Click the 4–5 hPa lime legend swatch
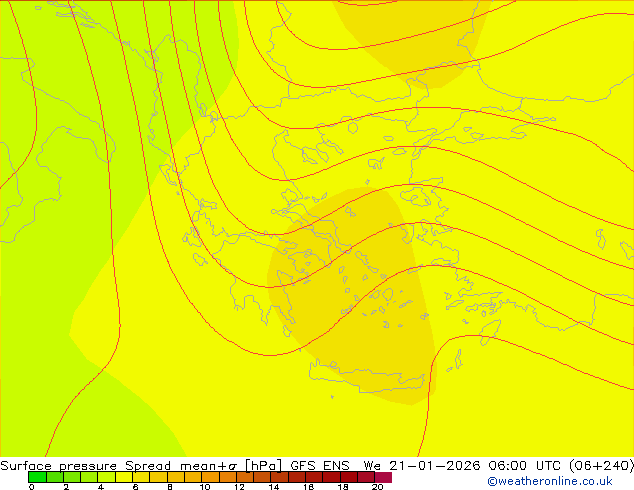The image size is (634, 490). click(x=107, y=477)
